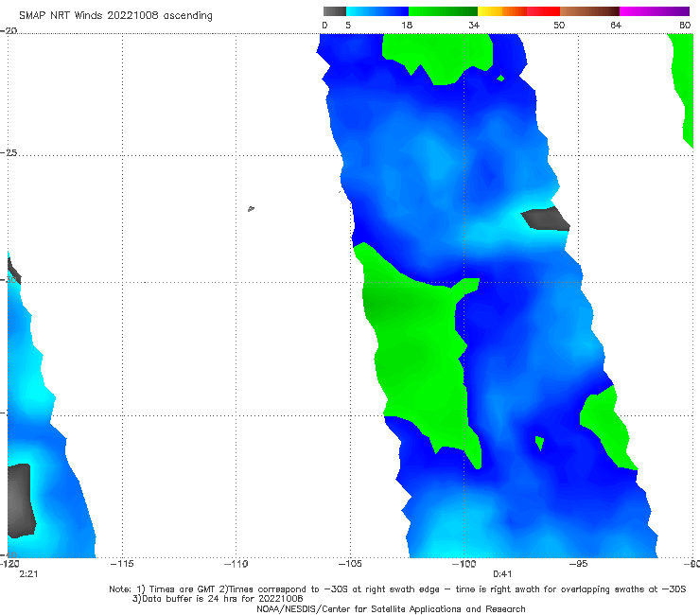
Task: Click the longitude label '-100'
Action: [464, 564]
